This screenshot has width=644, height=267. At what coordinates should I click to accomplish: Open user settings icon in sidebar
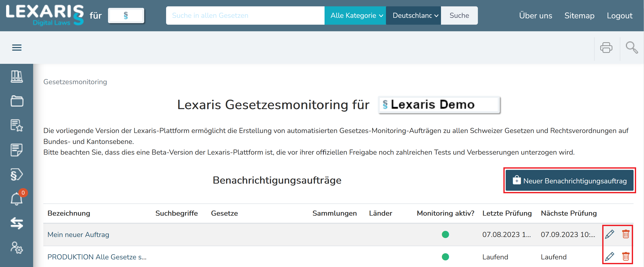[x=17, y=248]
